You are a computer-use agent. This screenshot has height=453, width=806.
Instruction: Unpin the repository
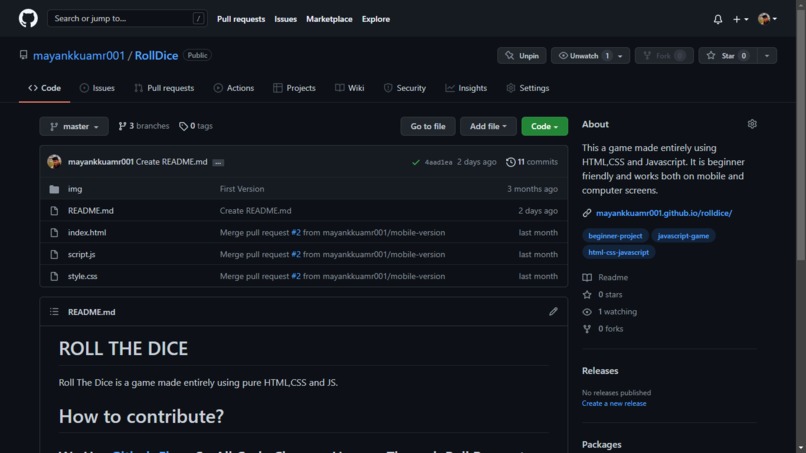coord(522,56)
